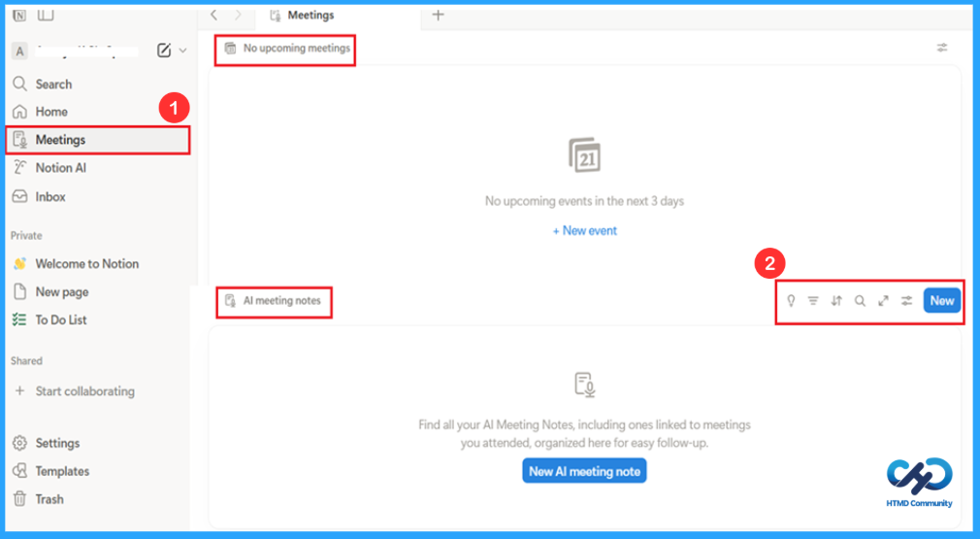The height and width of the screenshot is (539, 980).
Task: Go forward with the right arrow
Action: tap(238, 15)
